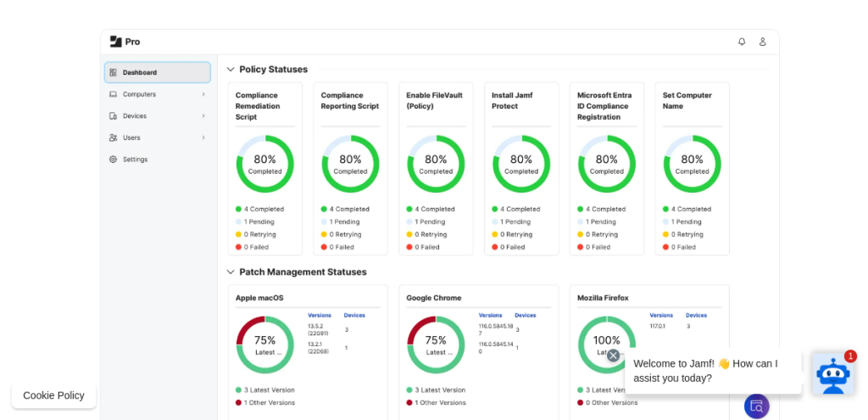
Task: Dismiss the chat welcome message
Action: (x=613, y=356)
